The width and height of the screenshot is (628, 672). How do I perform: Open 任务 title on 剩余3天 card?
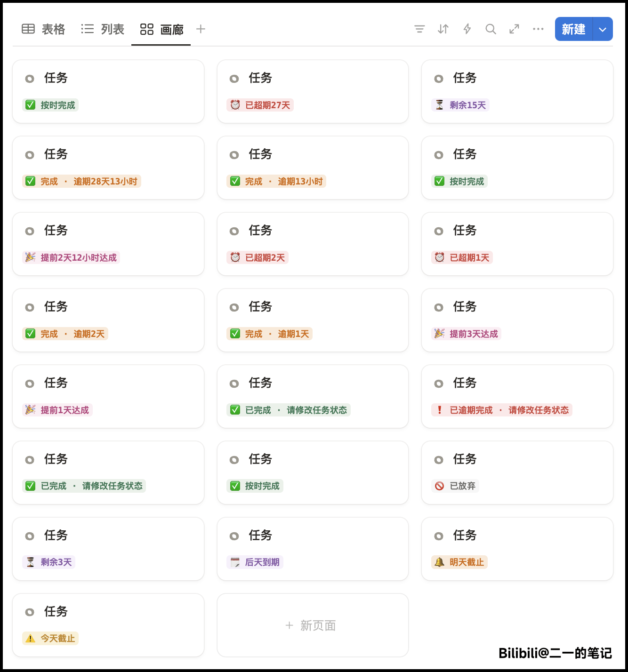tap(56, 535)
